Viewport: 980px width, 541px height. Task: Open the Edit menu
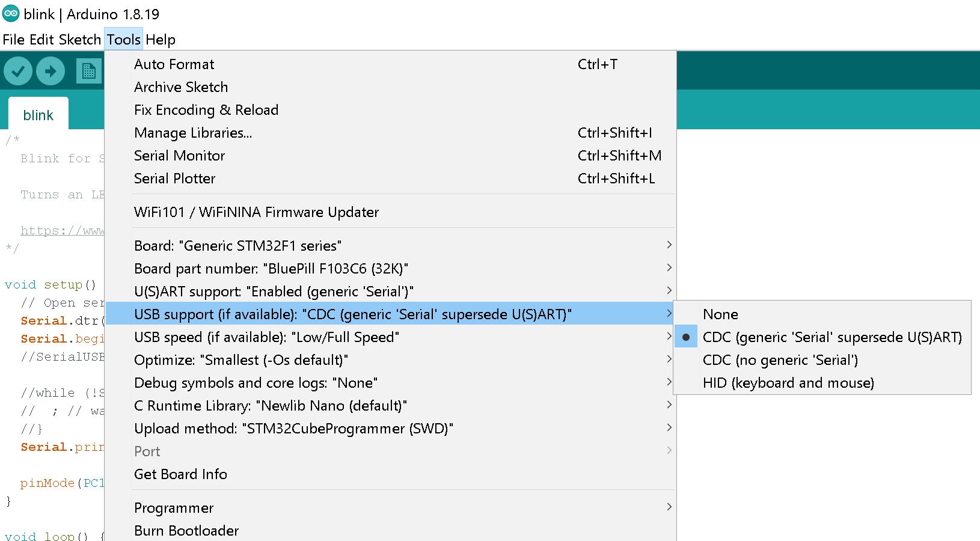coord(41,40)
